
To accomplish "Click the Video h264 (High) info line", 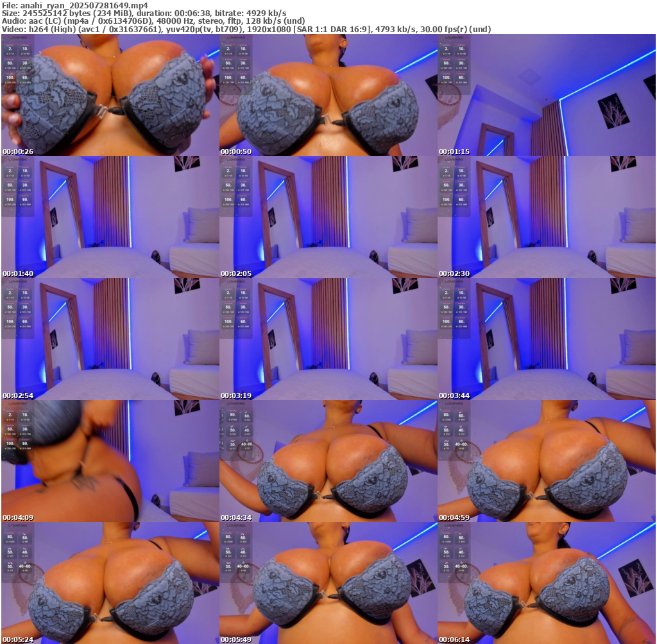I will click(x=246, y=29).
